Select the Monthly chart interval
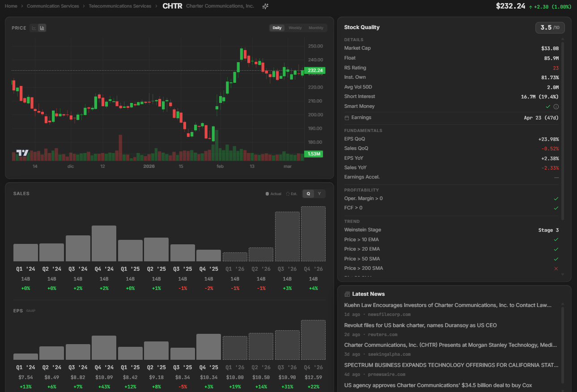 pos(316,28)
